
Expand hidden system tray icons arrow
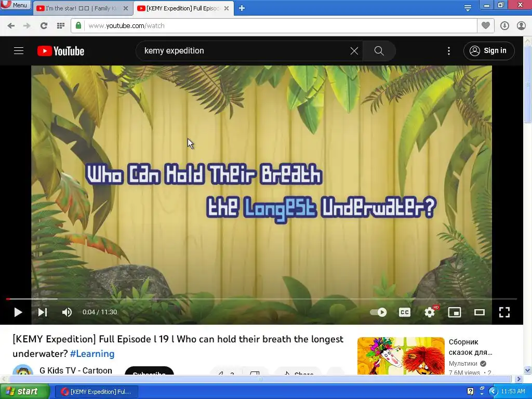493,392
